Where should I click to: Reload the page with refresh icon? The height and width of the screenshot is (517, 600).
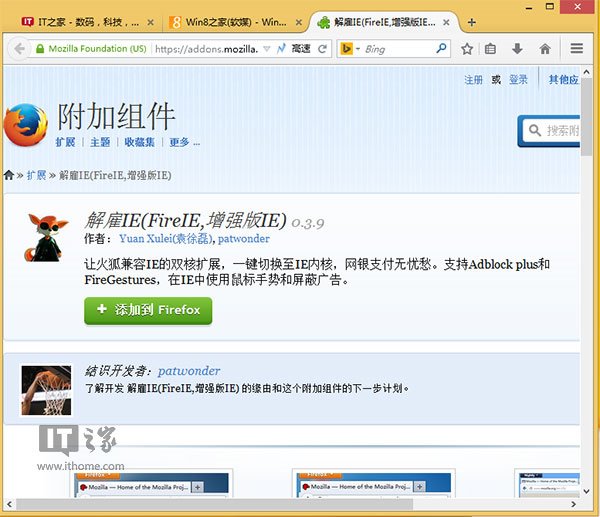pyautogui.click(x=323, y=49)
